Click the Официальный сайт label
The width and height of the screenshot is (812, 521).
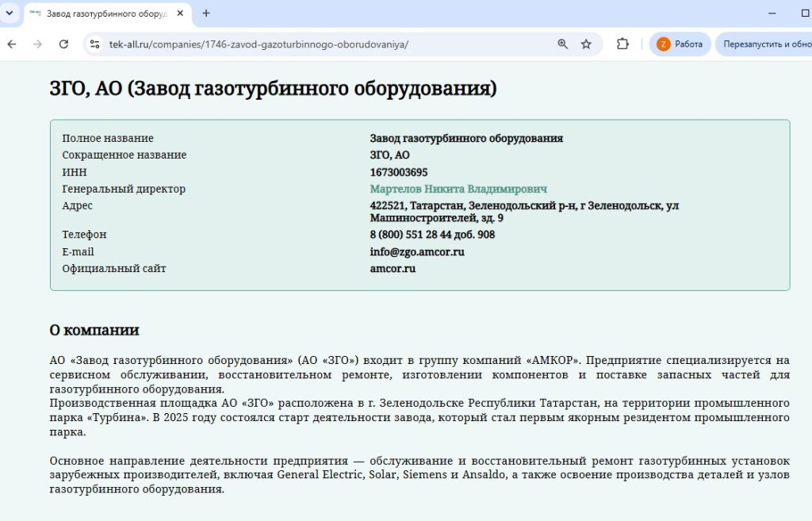pos(114,268)
